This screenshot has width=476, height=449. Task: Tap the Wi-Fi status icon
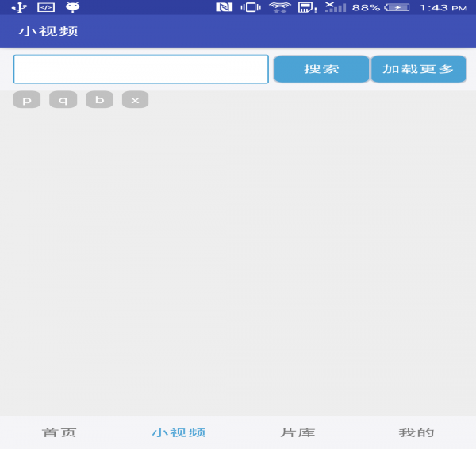280,7
